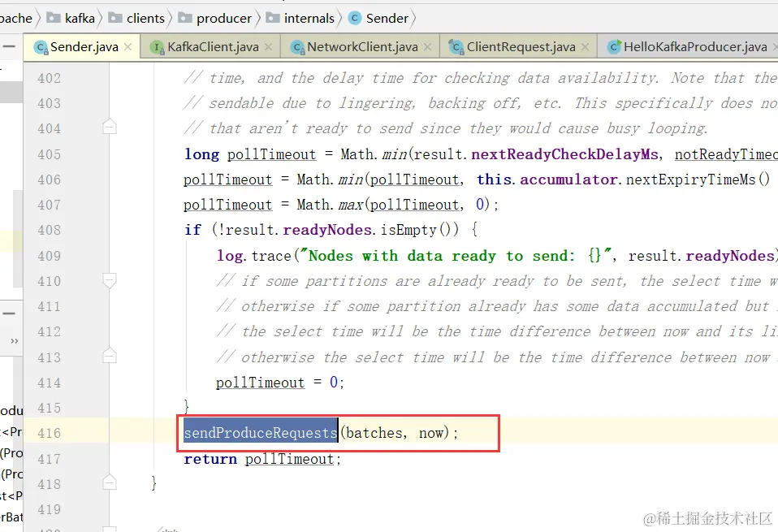This screenshot has height=532, width=778.
Task: Click 'pollTimeout = 0;' on line 414
Action: coord(280,383)
